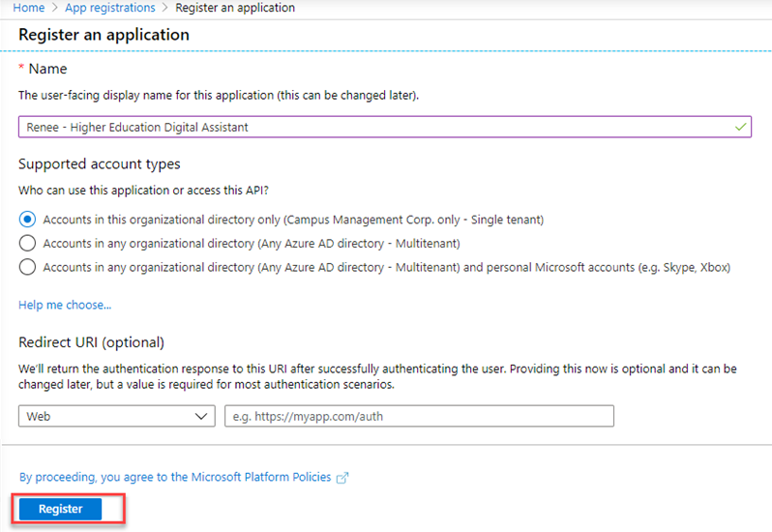Image resolution: width=772 pixels, height=532 pixels.
Task: Click the Home breadcrumb link
Action: pos(29,8)
